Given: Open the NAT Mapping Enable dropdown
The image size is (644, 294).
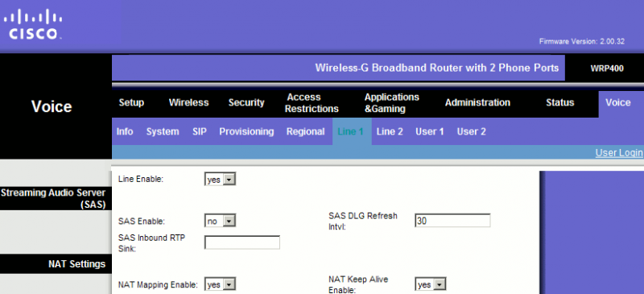Looking at the screenshot, I should coord(220,284).
